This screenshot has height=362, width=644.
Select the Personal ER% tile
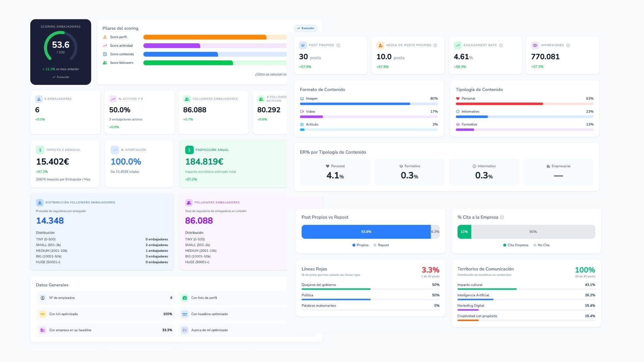[335, 172]
